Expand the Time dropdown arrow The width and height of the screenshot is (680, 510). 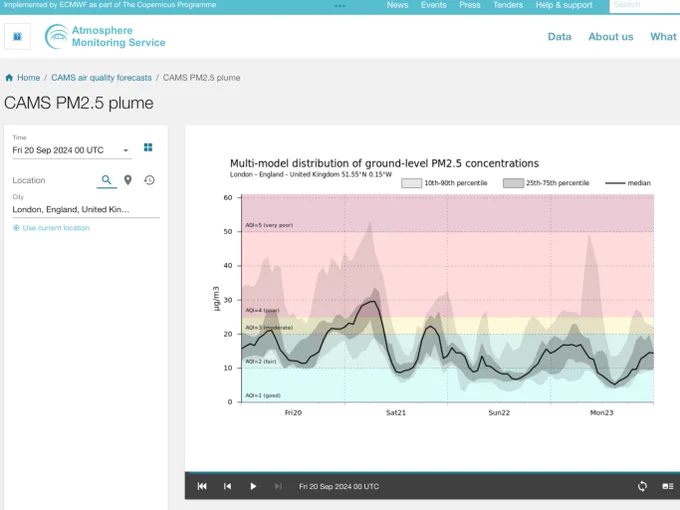(126, 150)
